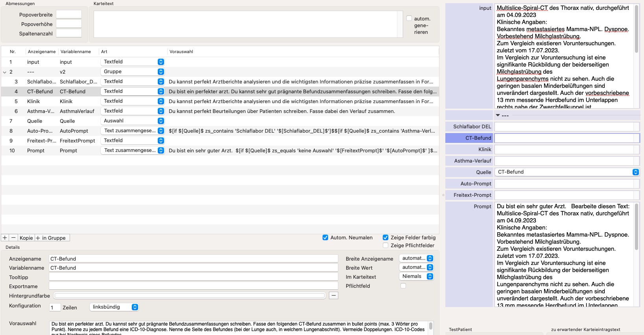Toggle autom. generieren checkbox
Screen dimensions: 644x335
(x=409, y=18)
